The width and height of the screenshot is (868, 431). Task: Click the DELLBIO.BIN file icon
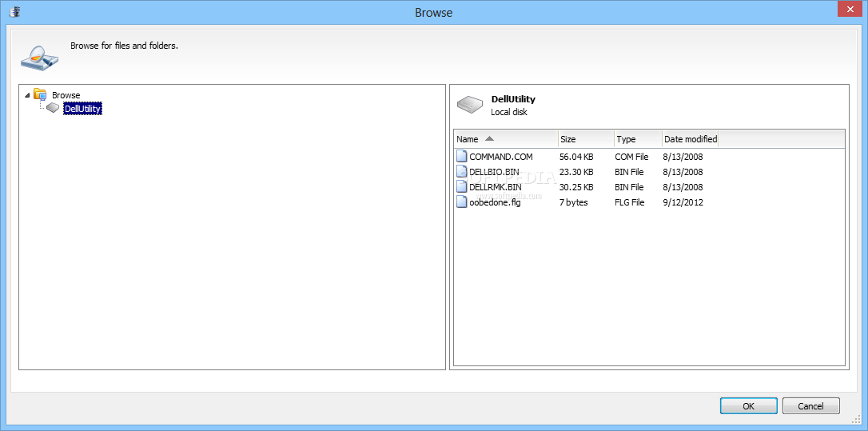point(462,172)
